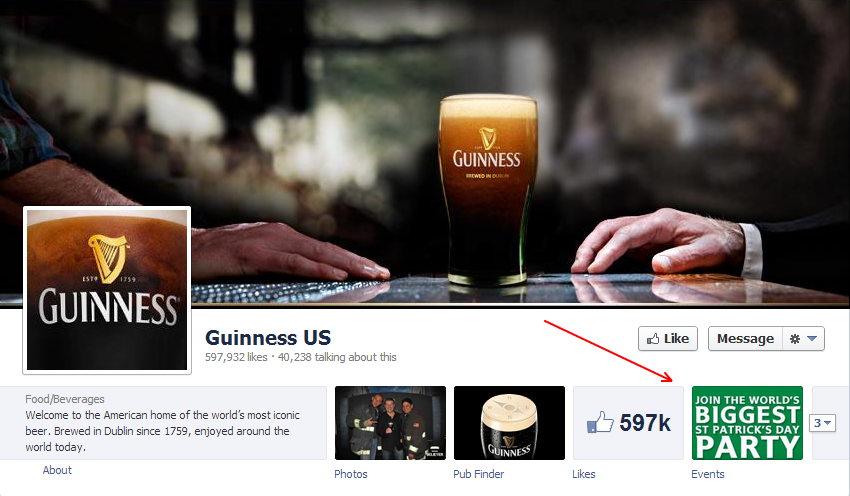Open the Likes label link
Viewport: 850px width, 496px height.
[x=584, y=474]
